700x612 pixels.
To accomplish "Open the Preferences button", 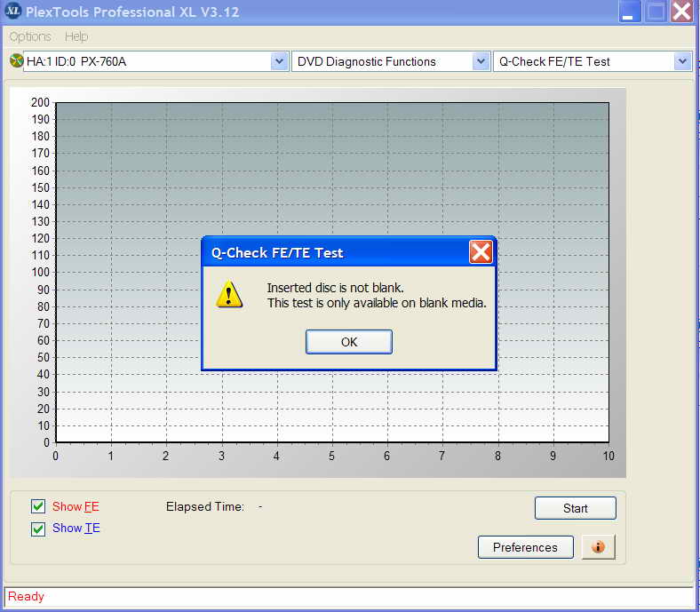I will click(x=526, y=547).
